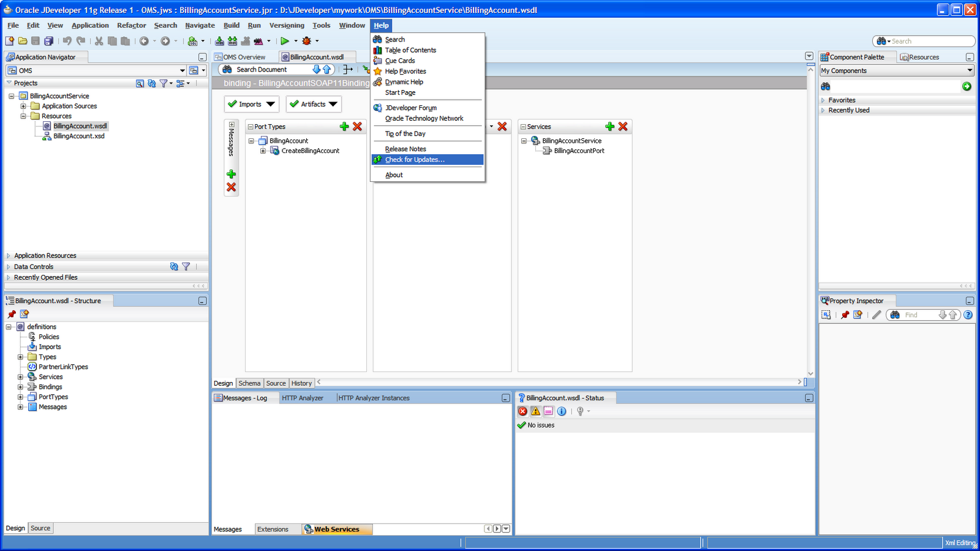Click the blue info icon in Status panel

(562, 411)
